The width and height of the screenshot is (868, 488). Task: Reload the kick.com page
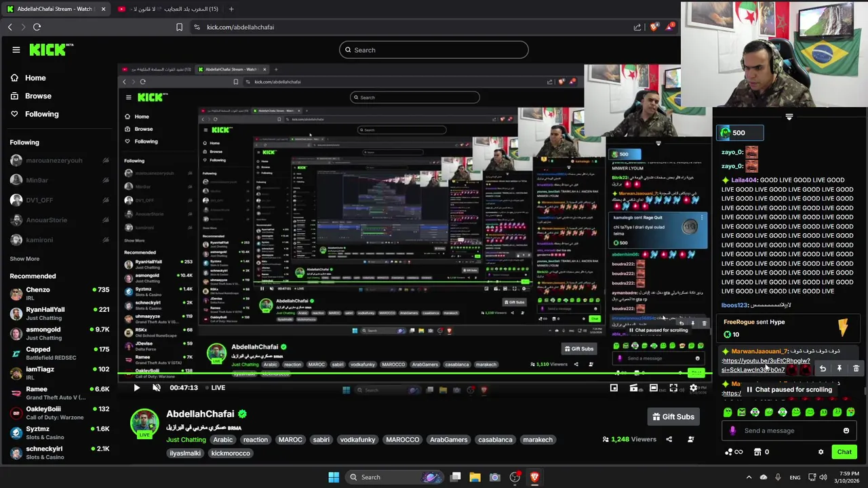tap(37, 27)
